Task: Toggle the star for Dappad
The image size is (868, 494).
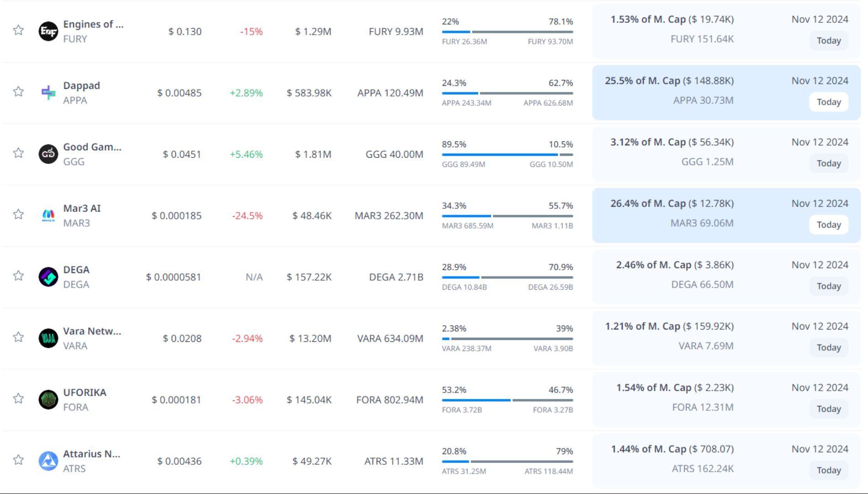Action: [x=18, y=91]
